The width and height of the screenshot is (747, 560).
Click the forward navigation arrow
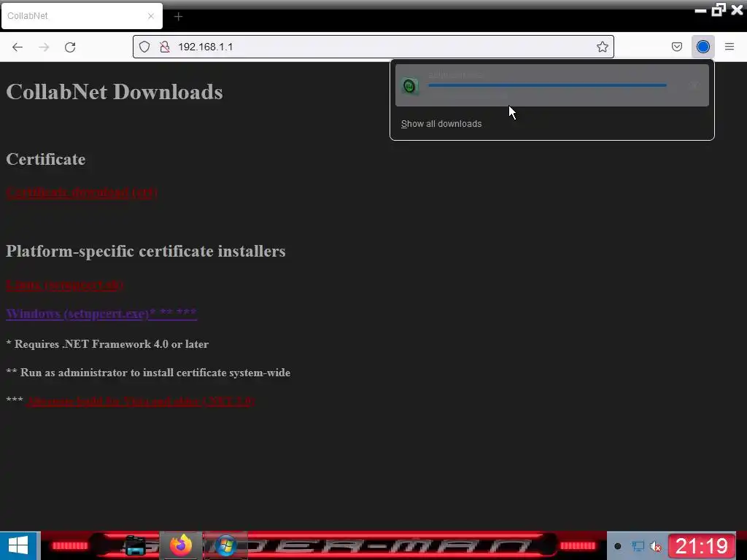tap(44, 47)
